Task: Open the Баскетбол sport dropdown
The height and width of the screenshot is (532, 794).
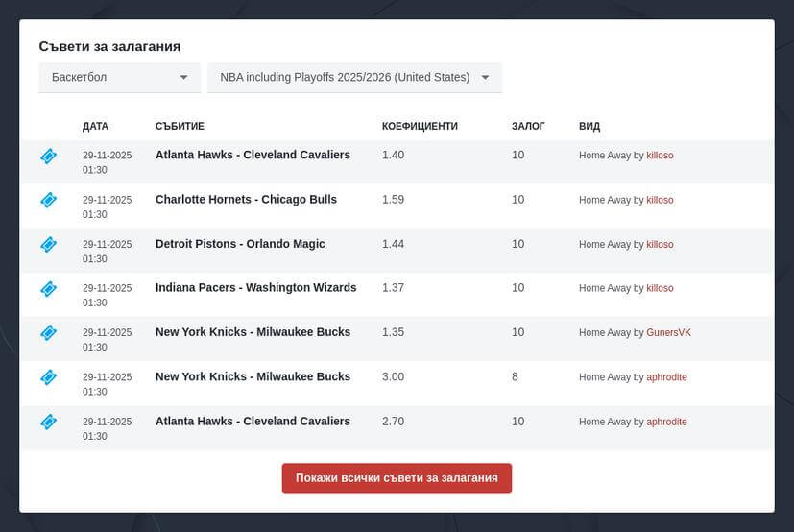Action: [x=119, y=78]
